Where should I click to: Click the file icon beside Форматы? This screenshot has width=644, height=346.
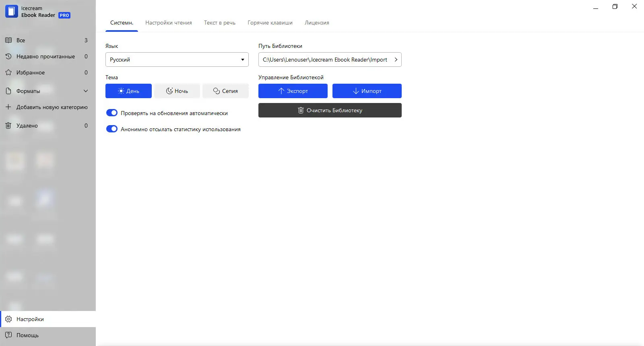[x=8, y=91]
